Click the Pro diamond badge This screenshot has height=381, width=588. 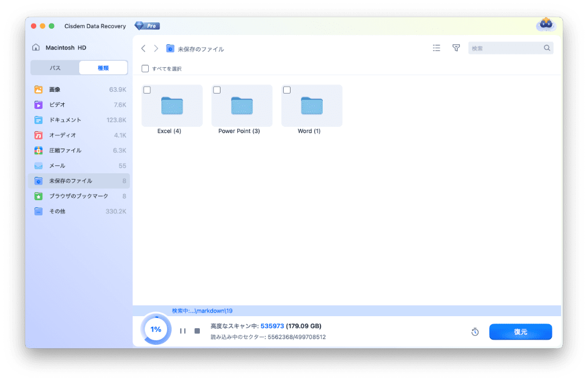(x=147, y=26)
